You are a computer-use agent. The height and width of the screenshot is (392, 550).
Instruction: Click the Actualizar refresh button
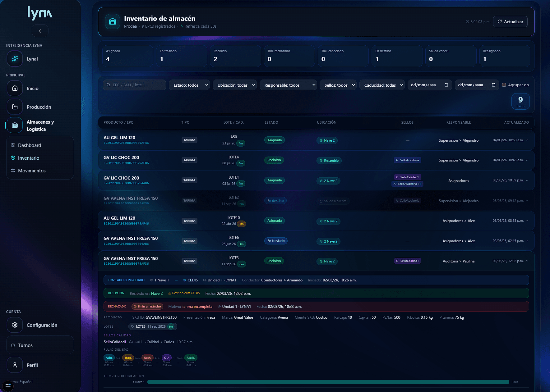pyautogui.click(x=510, y=21)
